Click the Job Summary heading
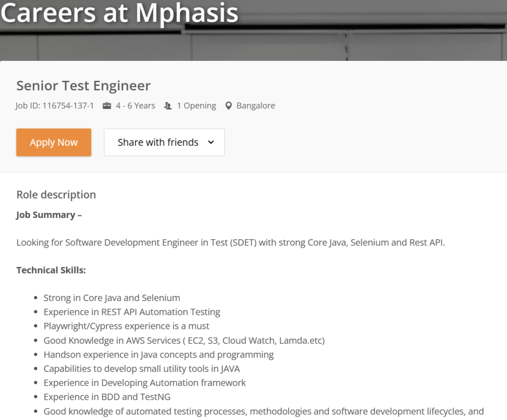Screen dimensions: 507x420 [49, 215]
